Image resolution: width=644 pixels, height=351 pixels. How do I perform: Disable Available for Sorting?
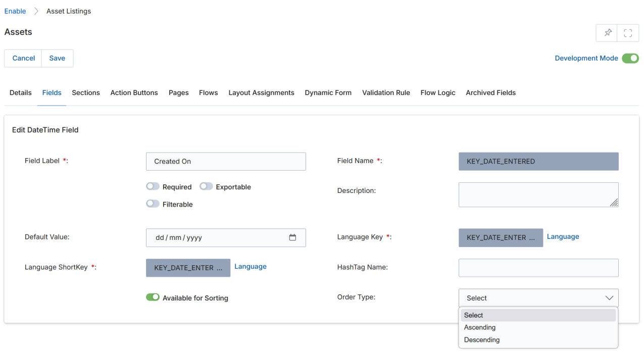pos(153,297)
